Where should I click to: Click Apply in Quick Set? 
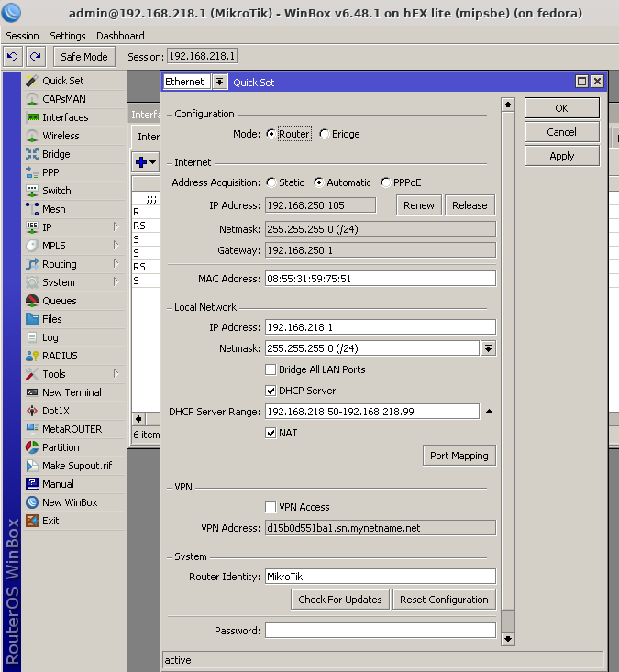562,156
